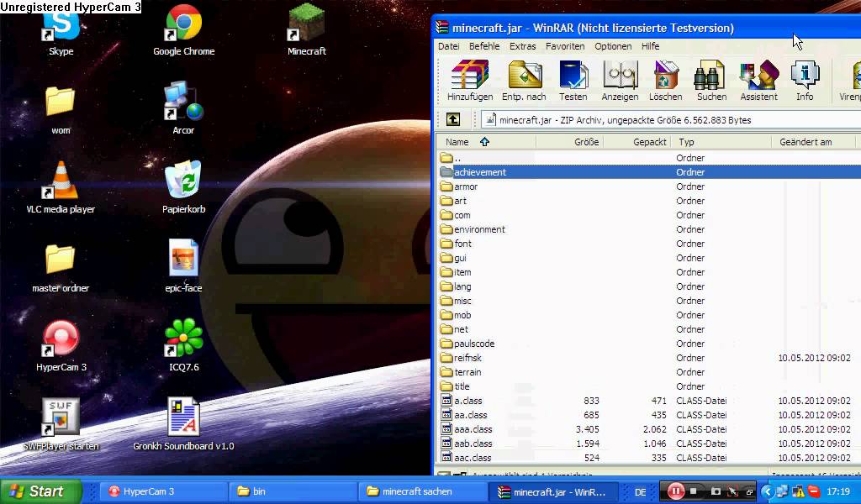Expand hidden tray icons with the arrow

coord(767,491)
